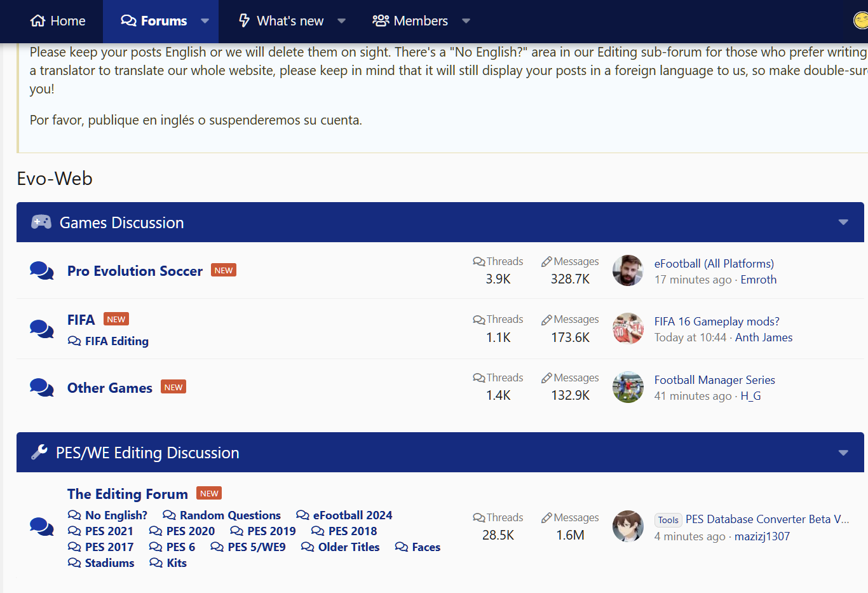View Emroth's profile
The height and width of the screenshot is (593, 868).
[x=759, y=280]
